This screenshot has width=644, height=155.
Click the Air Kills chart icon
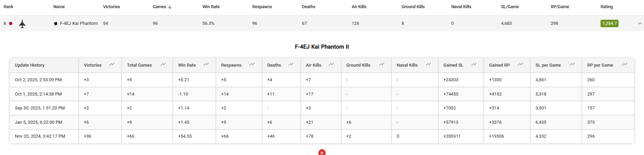click(x=331, y=65)
